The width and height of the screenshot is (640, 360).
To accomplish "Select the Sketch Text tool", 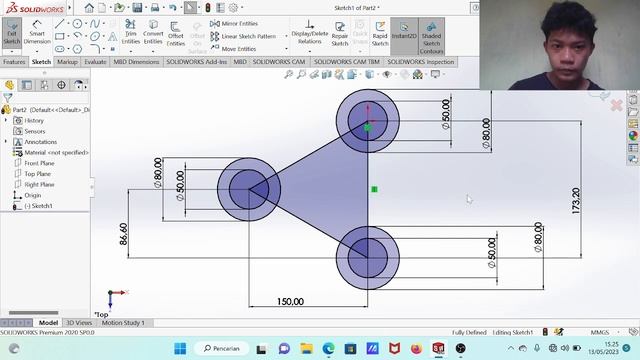I will coord(113,37).
